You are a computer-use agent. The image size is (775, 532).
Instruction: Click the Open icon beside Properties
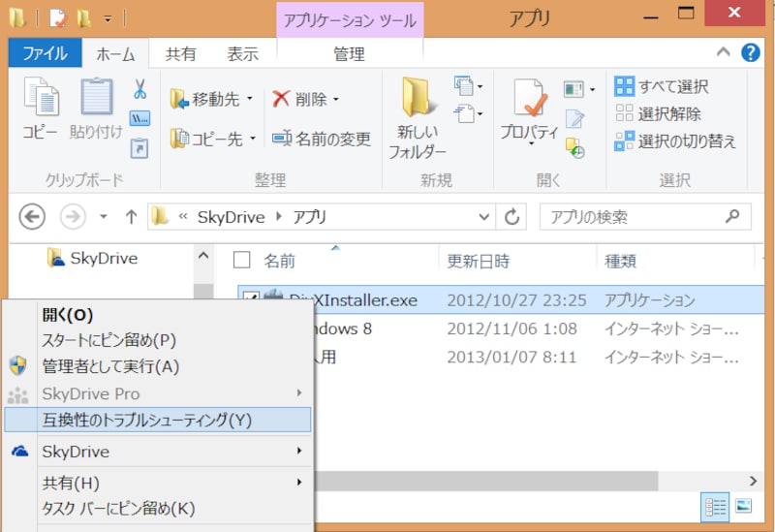pos(573,89)
